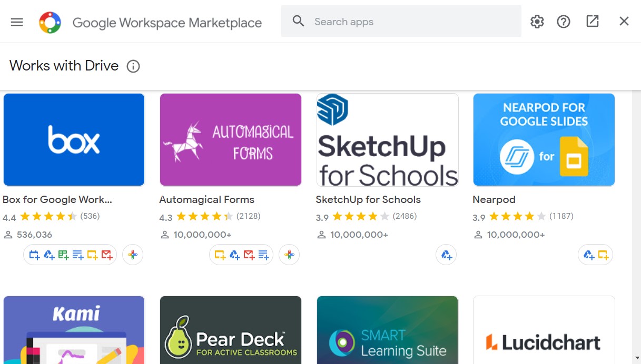Screen dimensions: 641x364
Task: Click Automagical Forms' Gmail add-on icon
Action: point(249,255)
